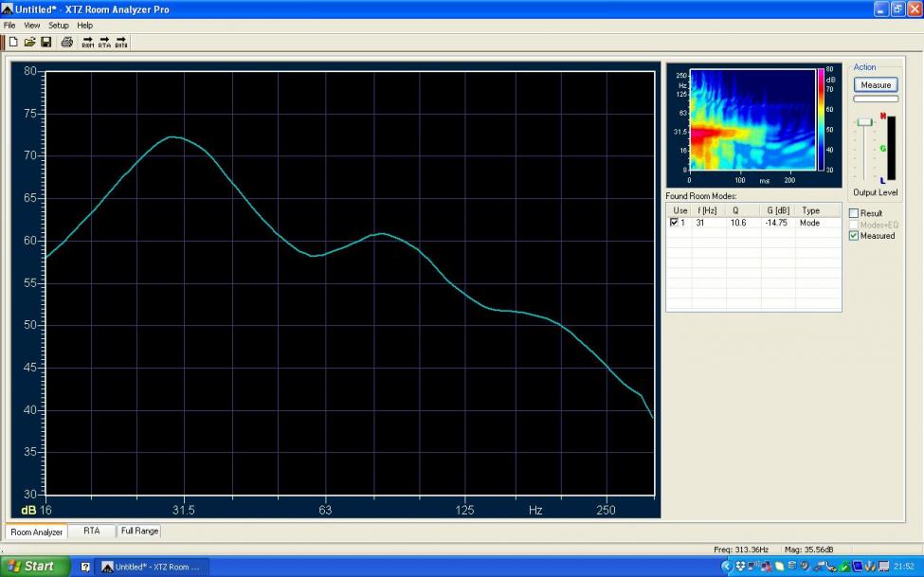Click the New file toolbar icon

tap(13, 42)
